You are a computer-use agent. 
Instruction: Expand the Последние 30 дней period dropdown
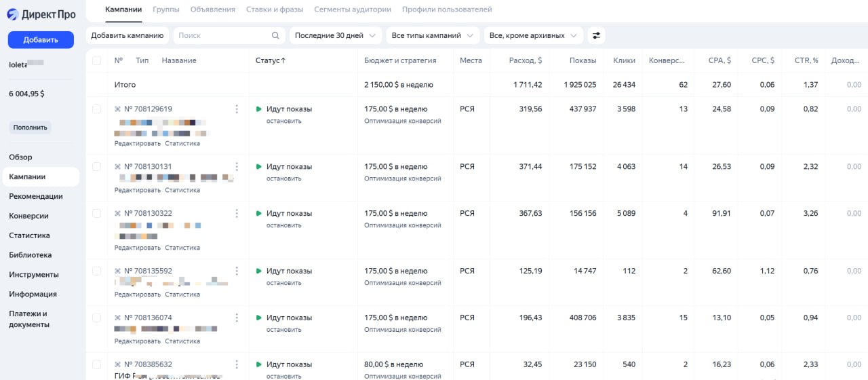336,35
